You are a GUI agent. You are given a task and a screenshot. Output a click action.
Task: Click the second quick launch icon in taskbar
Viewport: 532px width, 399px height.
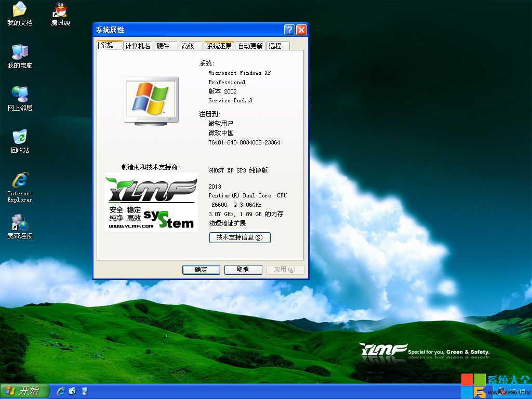(x=73, y=391)
